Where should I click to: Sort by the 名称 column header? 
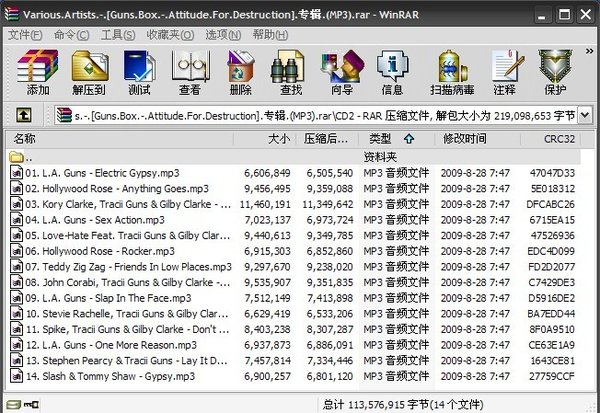119,139
